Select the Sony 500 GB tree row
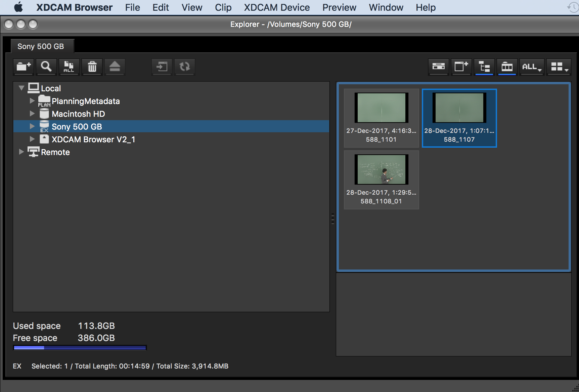The height and width of the screenshot is (392, 579). pos(171,127)
